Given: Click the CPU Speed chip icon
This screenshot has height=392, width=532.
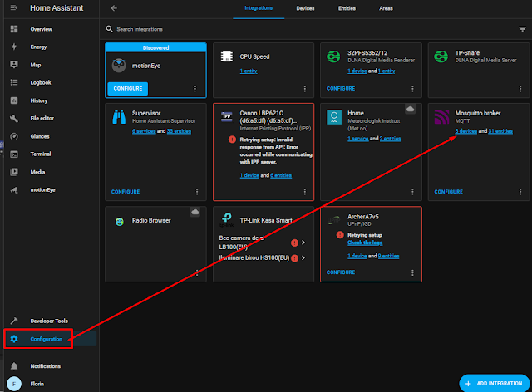Looking at the screenshot, I should [x=227, y=56].
